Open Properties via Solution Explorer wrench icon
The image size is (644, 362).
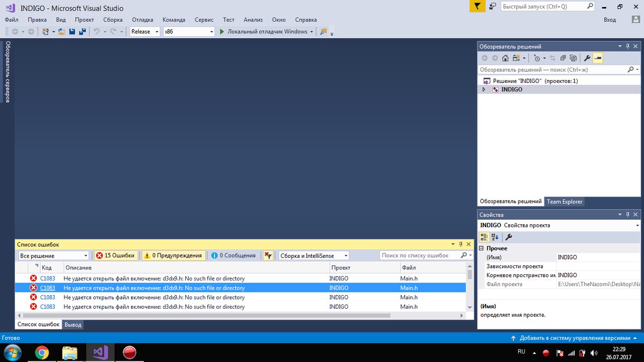(587, 58)
